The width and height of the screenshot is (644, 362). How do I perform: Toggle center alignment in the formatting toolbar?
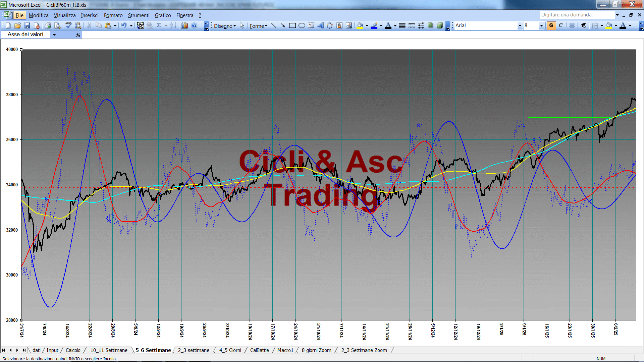pos(572,25)
